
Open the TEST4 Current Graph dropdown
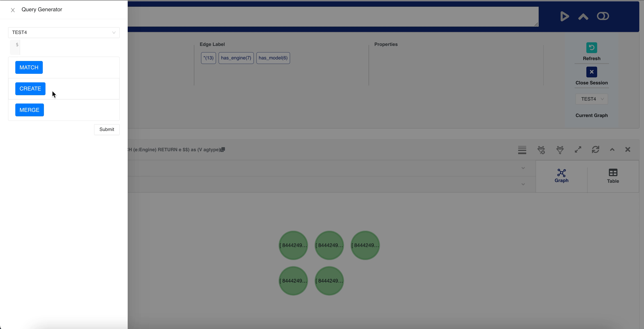[x=592, y=99]
